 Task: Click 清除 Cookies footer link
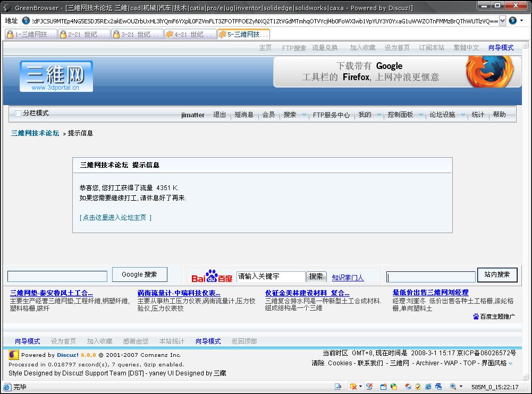coord(332,363)
